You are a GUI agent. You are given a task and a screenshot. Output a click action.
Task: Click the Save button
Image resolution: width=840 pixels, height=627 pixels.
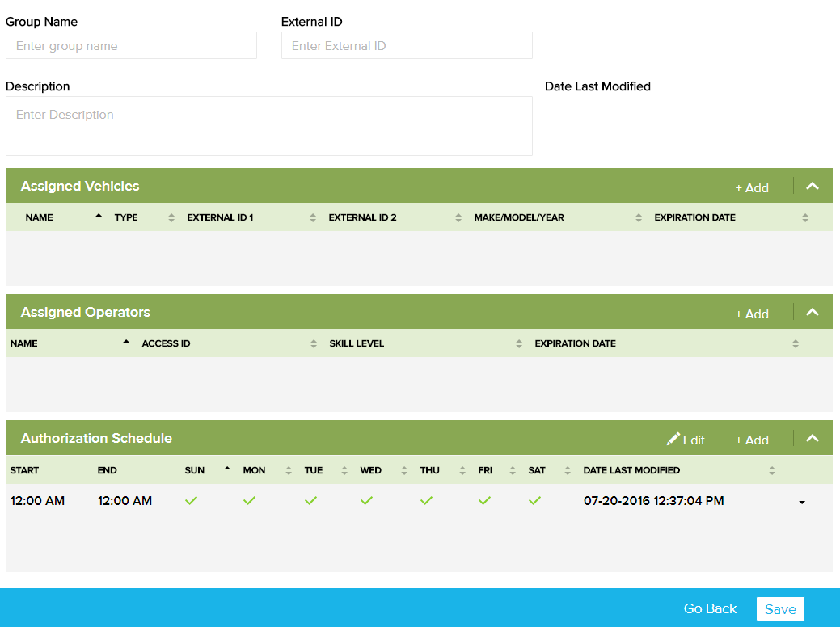(780, 609)
